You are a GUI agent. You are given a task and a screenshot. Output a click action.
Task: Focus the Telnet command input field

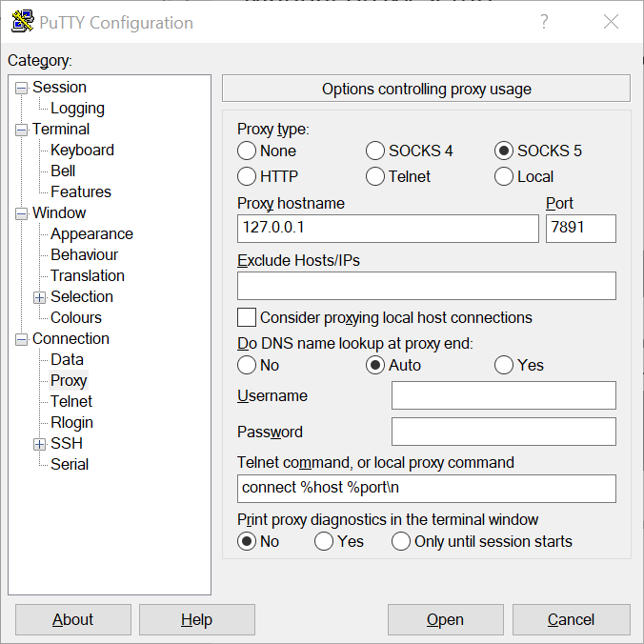click(x=427, y=489)
